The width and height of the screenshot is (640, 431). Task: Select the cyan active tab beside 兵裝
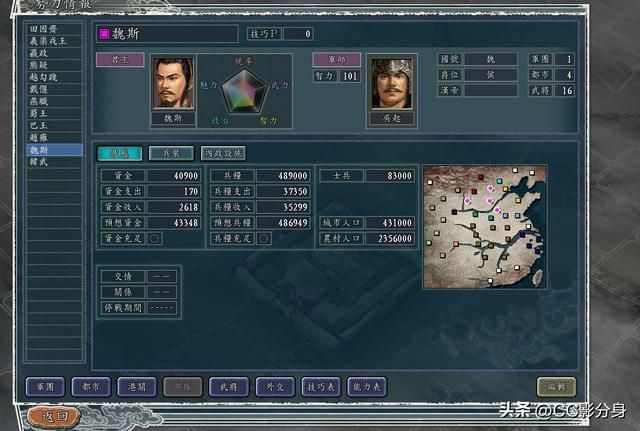pyautogui.click(x=120, y=153)
